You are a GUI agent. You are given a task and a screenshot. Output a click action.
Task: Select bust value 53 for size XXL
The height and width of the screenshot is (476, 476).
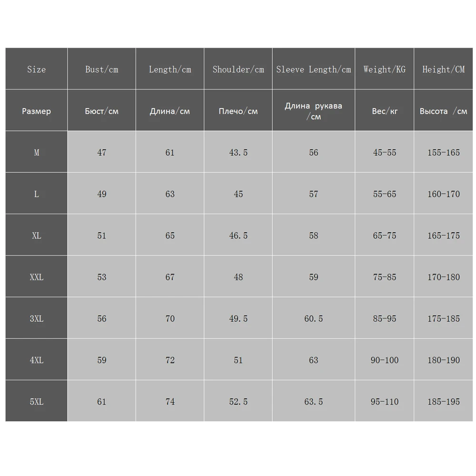point(101,277)
